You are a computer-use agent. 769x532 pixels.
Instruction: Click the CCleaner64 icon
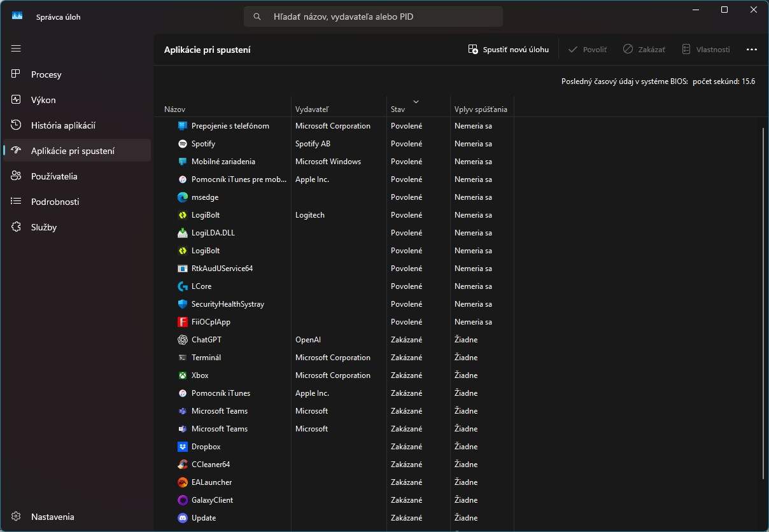(183, 465)
